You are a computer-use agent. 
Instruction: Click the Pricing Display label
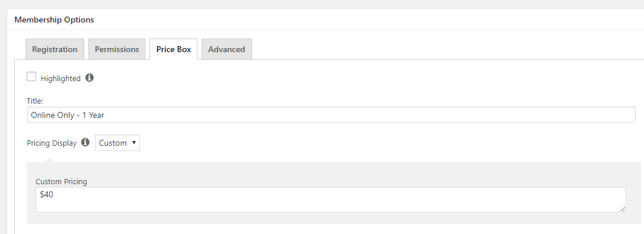tap(52, 143)
